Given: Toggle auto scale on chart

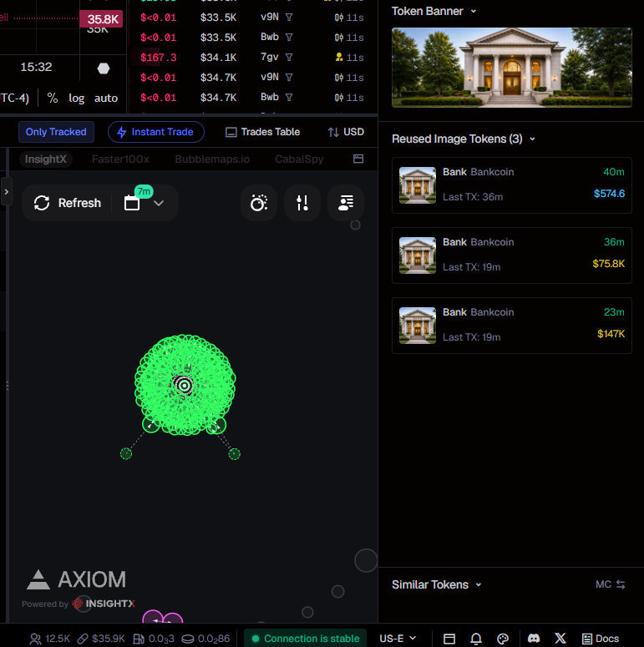Looking at the screenshot, I should click(106, 99).
